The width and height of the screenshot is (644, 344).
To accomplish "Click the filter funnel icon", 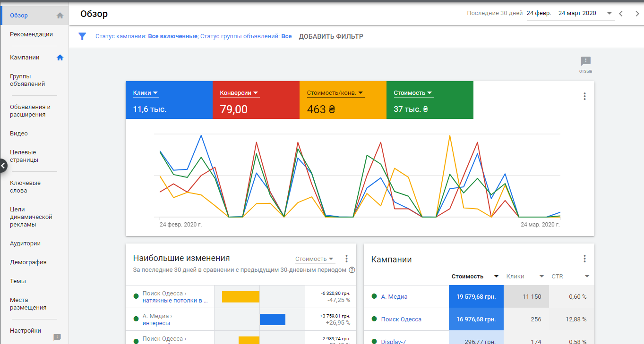I will pyautogui.click(x=82, y=36).
